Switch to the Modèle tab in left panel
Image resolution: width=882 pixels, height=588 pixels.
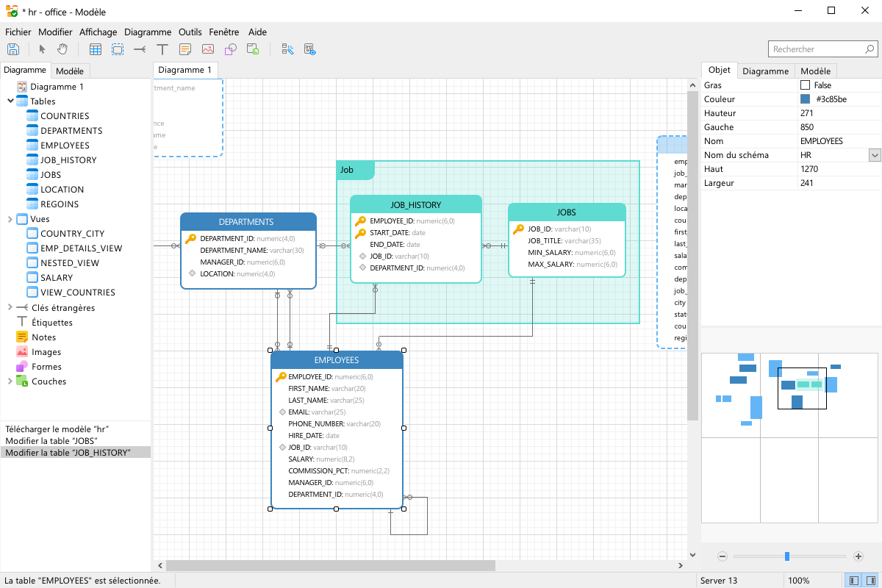[x=70, y=71]
